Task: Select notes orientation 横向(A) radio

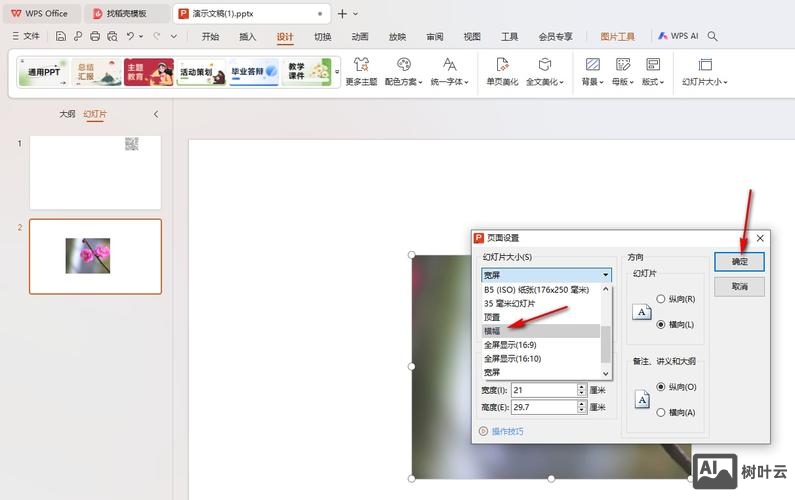Action: click(x=661, y=412)
